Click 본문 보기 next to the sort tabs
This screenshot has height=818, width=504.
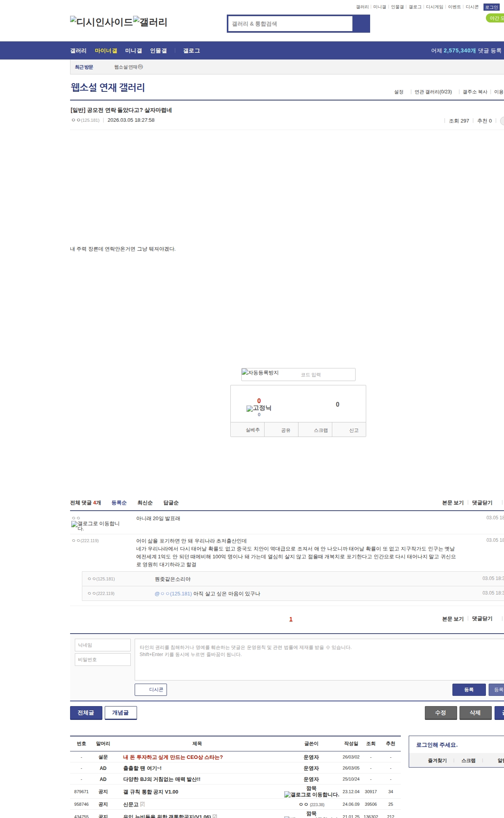[453, 503]
